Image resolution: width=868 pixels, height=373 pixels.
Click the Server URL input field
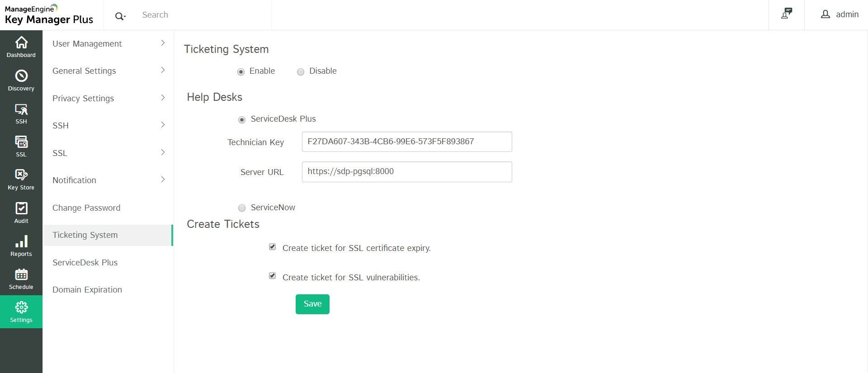click(407, 172)
